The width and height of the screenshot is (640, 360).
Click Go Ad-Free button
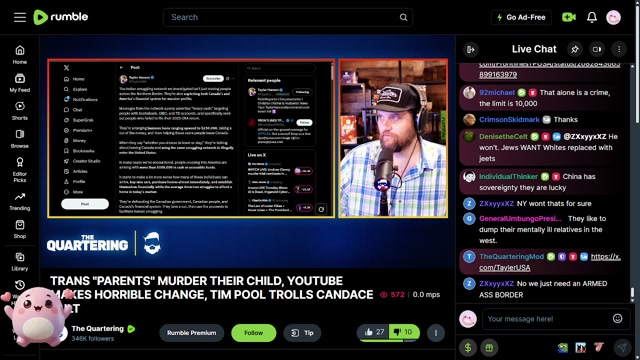tap(521, 17)
